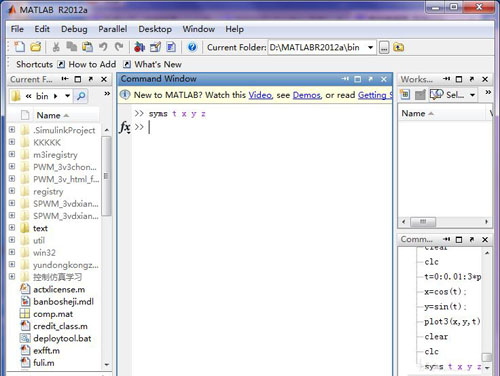Maximize the Current Folder panel
This screenshot has width=500, height=376.
point(78,79)
